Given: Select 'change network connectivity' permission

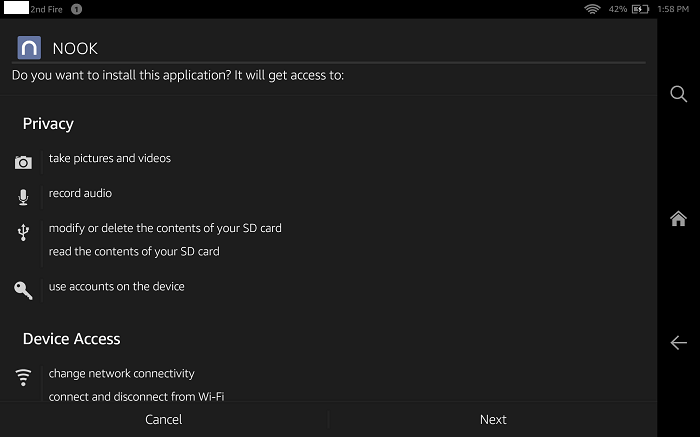Looking at the screenshot, I should tap(121, 374).
